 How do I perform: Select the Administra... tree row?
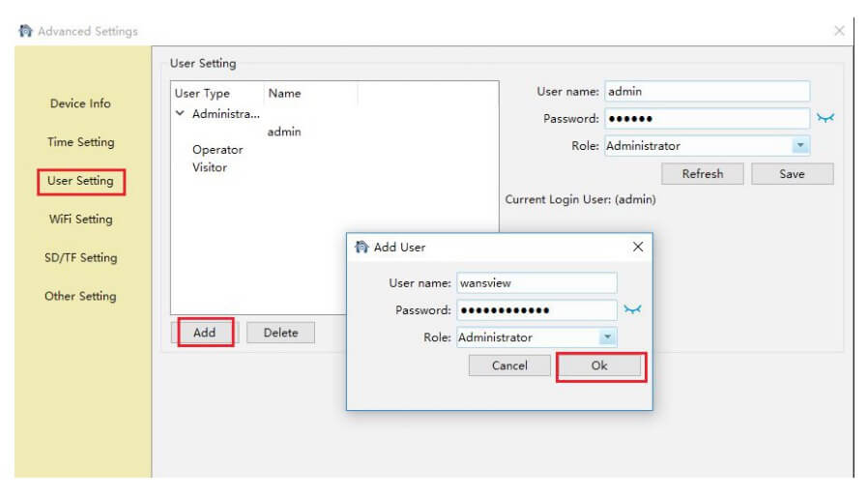pos(226,114)
